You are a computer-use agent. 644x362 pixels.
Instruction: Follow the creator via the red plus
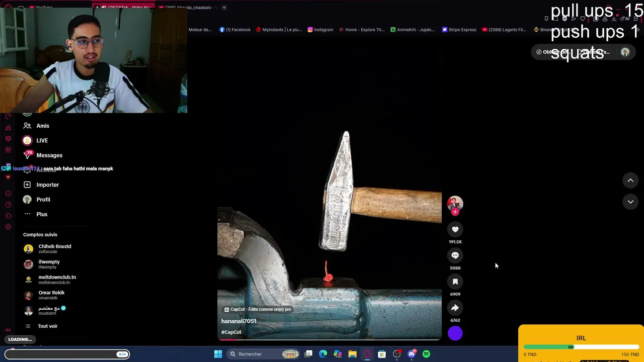455,212
